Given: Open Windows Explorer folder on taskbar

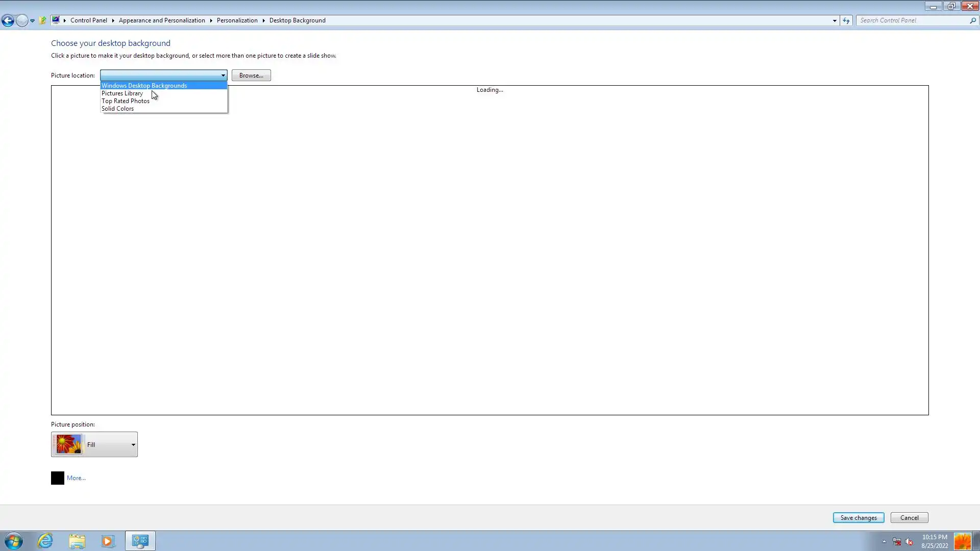Looking at the screenshot, I should [77, 541].
